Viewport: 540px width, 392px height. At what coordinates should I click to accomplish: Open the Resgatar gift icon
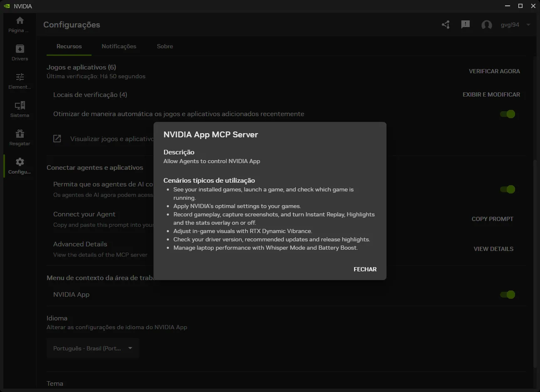pyautogui.click(x=20, y=134)
